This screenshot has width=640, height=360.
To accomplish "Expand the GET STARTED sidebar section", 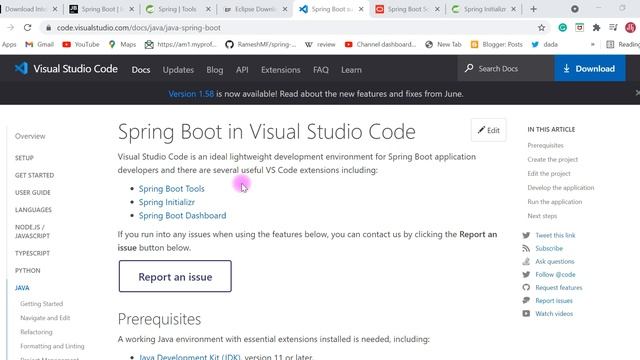I will tap(34, 175).
